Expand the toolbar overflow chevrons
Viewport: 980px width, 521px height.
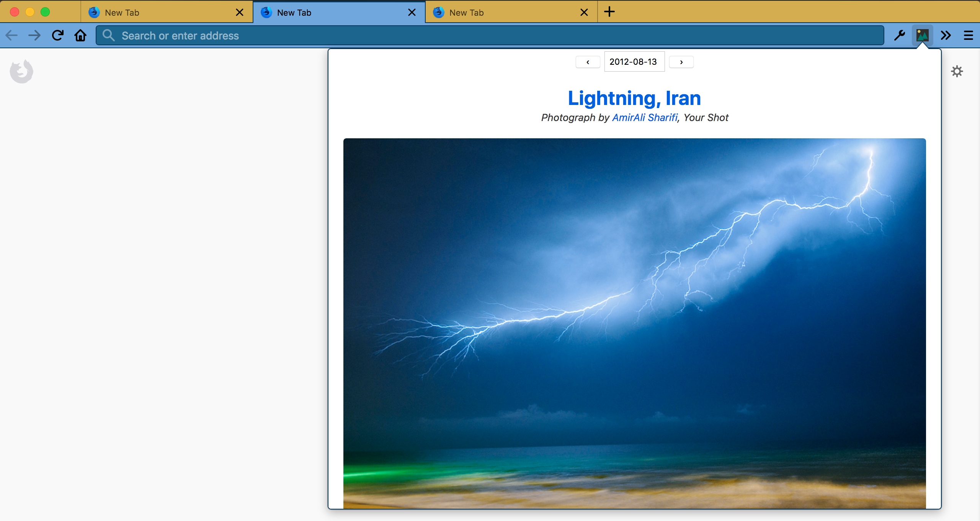click(946, 36)
